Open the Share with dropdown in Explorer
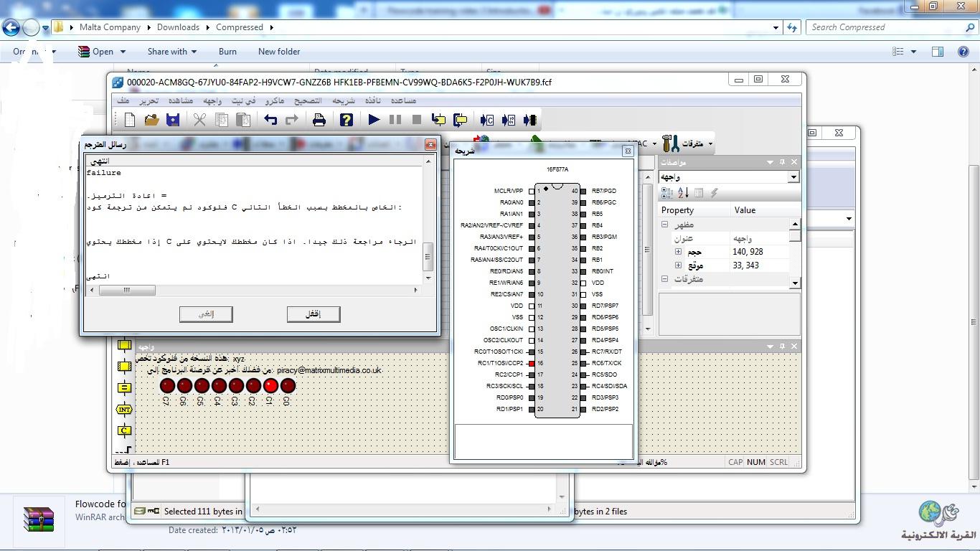This screenshot has height=551, width=980. tap(172, 52)
